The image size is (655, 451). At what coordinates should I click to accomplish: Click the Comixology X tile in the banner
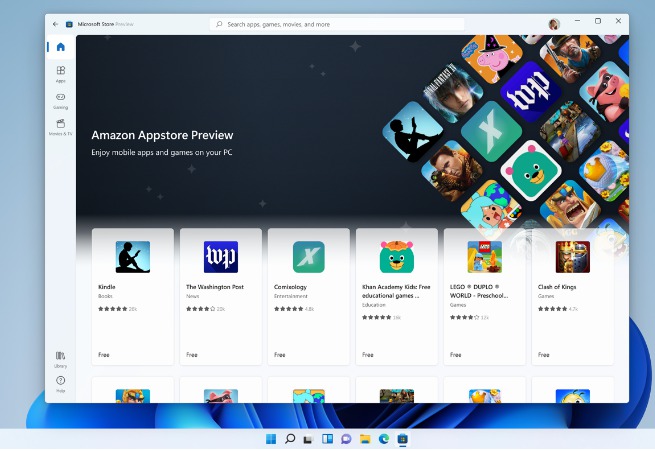(x=491, y=131)
